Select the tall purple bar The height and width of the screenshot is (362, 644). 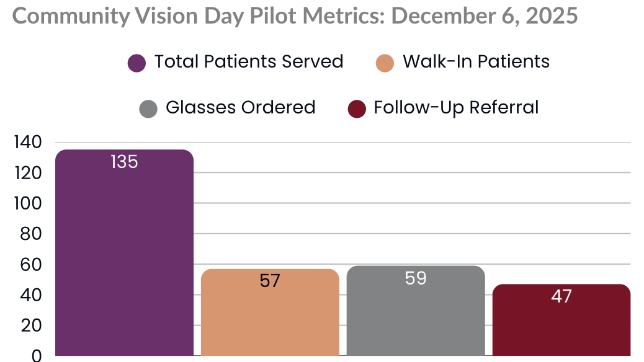pyautogui.click(x=124, y=260)
